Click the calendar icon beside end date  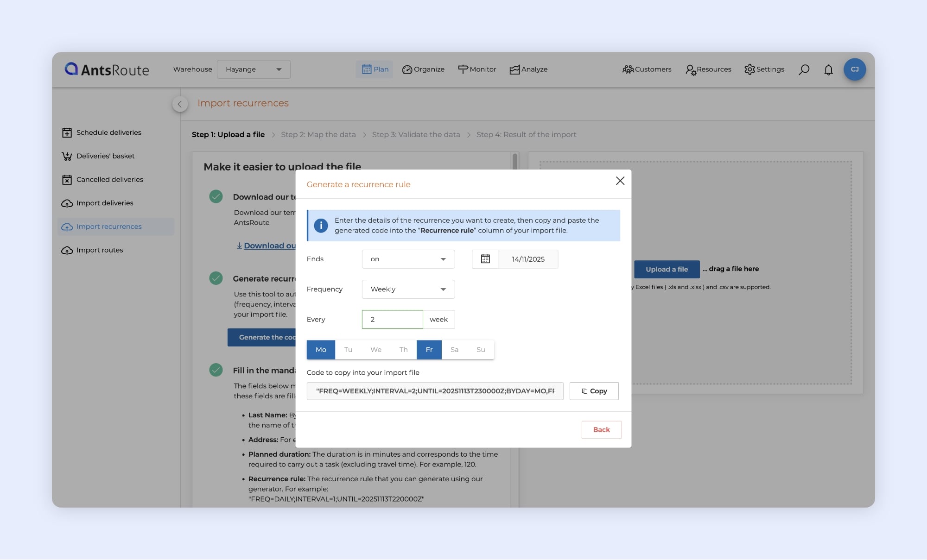pos(485,259)
